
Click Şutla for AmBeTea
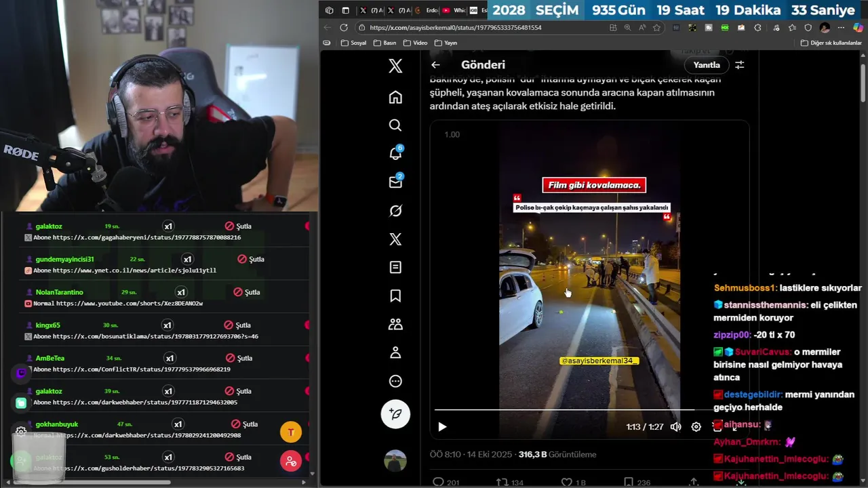click(239, 358)
